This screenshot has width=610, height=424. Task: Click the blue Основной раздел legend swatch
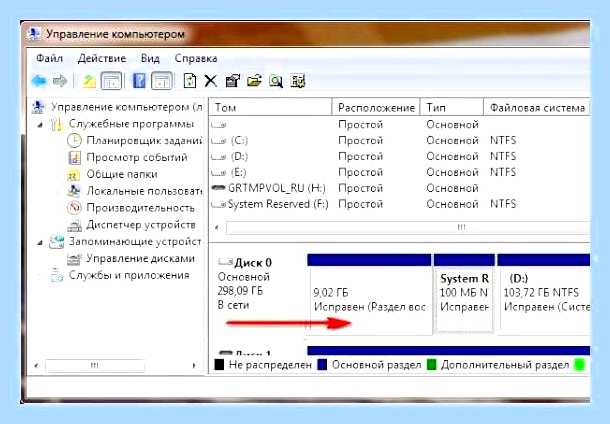click(x=322, y=364)
